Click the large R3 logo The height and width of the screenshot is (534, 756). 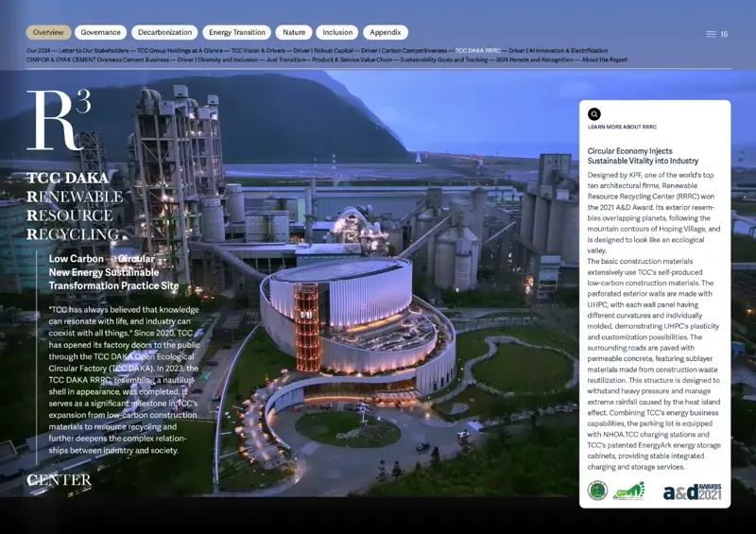tap(59, 120)
